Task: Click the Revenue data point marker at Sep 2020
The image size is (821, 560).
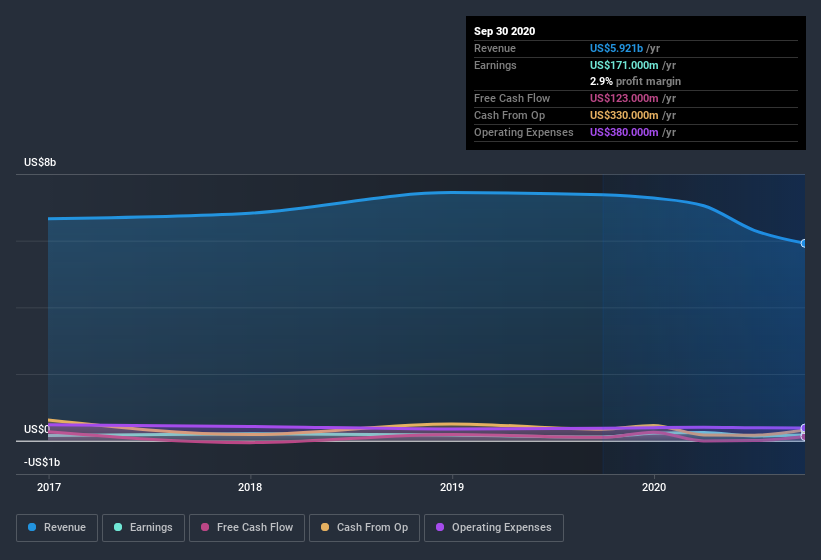Action: [804, 243]
